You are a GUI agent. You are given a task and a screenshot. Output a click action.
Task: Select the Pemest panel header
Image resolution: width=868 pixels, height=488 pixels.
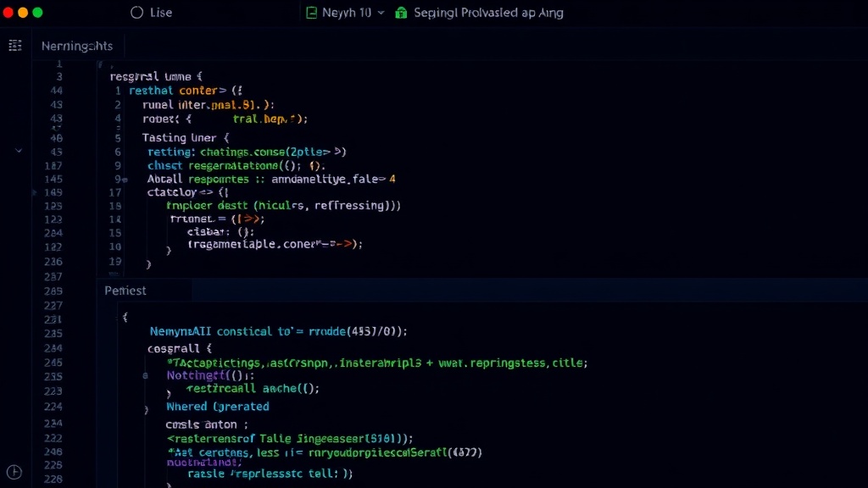pos(125,291)
